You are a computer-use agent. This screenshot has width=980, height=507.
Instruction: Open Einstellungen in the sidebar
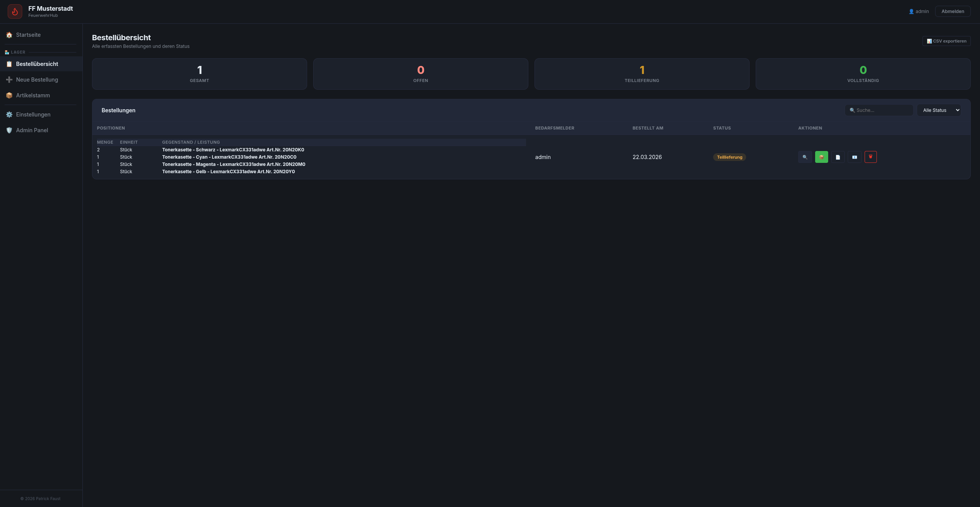[33, 115]
